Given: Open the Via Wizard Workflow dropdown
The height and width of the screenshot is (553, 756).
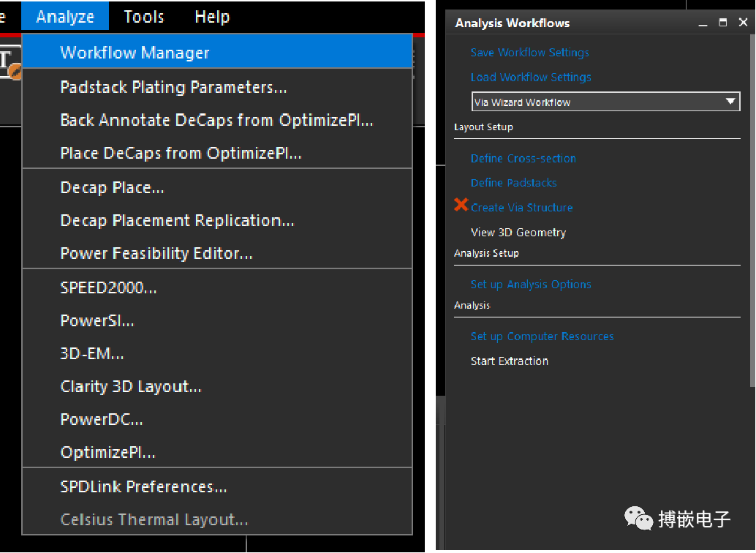Looking at the screenshot, I should (605, 102).
